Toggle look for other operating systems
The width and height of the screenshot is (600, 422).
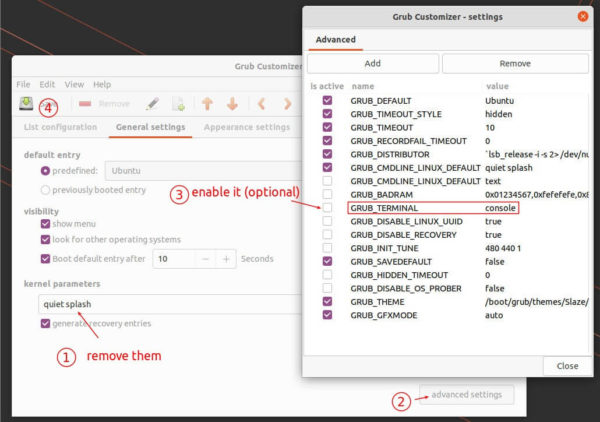click(45, 240)
